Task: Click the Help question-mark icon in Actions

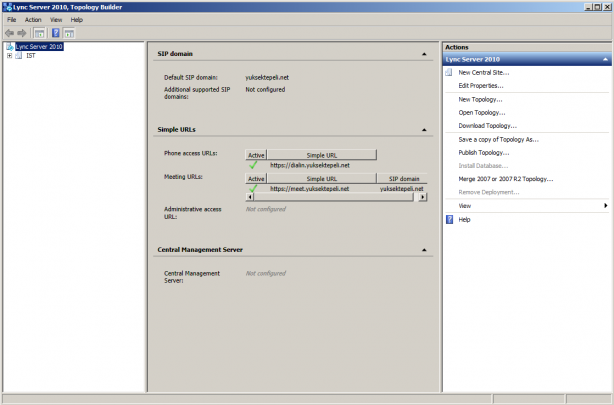Action: [450, 219]
